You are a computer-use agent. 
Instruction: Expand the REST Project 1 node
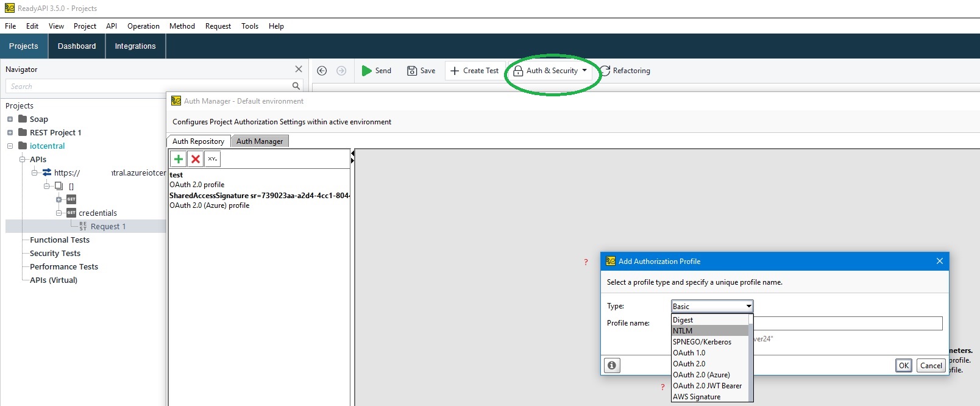coord(10,132)
